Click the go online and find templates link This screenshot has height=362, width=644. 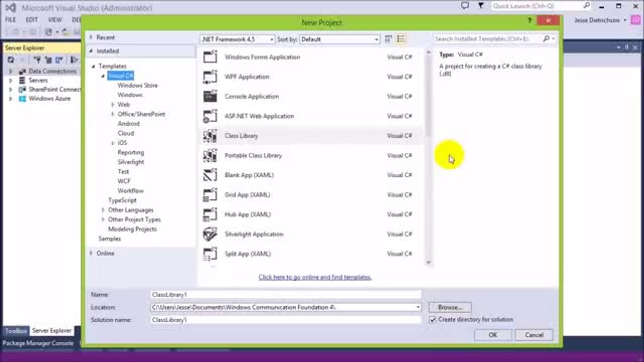tap(315, 277)
